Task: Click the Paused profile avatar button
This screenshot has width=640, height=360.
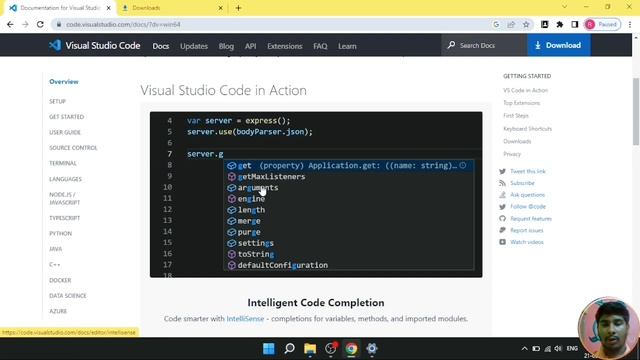Action: tap(602, 24)
